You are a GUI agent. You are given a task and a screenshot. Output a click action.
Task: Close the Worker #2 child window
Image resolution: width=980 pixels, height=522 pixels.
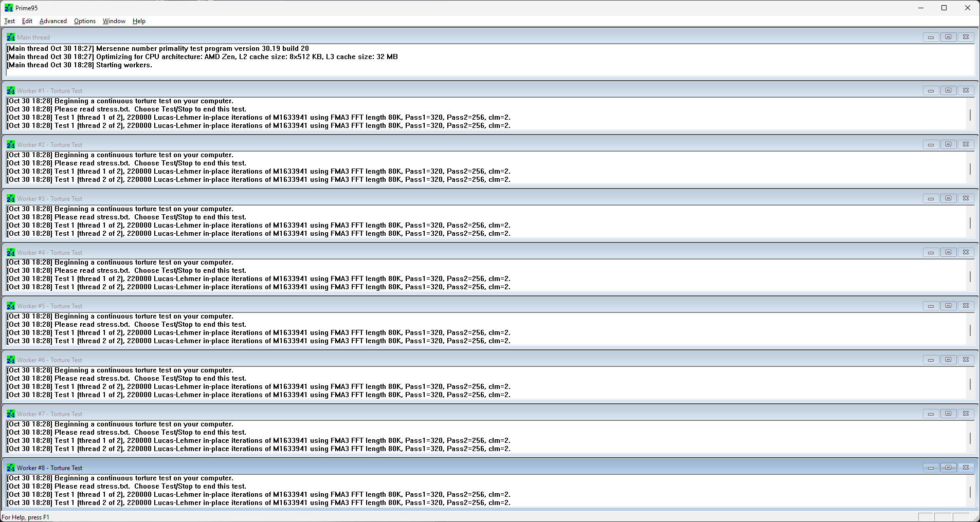point(966,144)
